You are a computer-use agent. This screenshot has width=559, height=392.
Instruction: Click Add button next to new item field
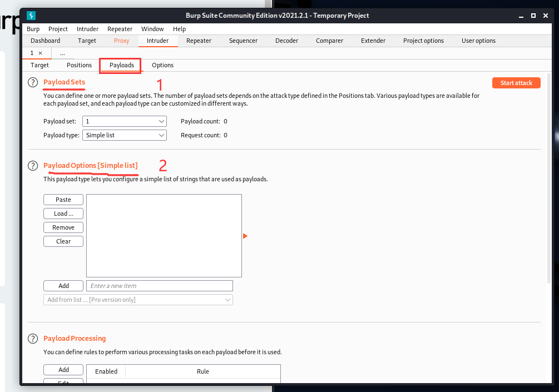(63, 286)
